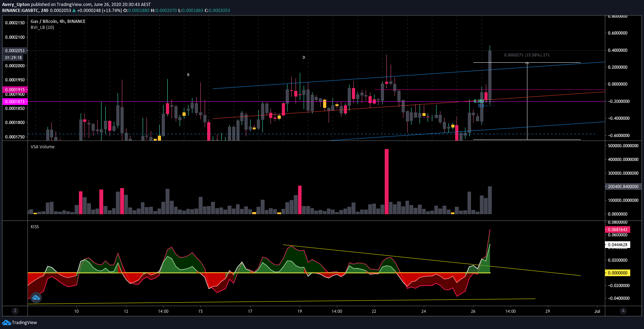Click the Avery_Upton author name

pyautogui.click(x=16, y=4)
